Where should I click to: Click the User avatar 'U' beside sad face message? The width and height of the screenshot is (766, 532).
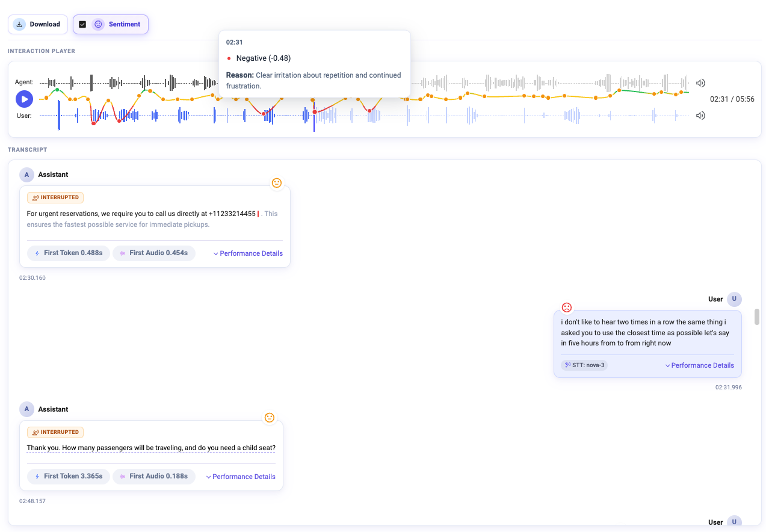pos(734,299)
